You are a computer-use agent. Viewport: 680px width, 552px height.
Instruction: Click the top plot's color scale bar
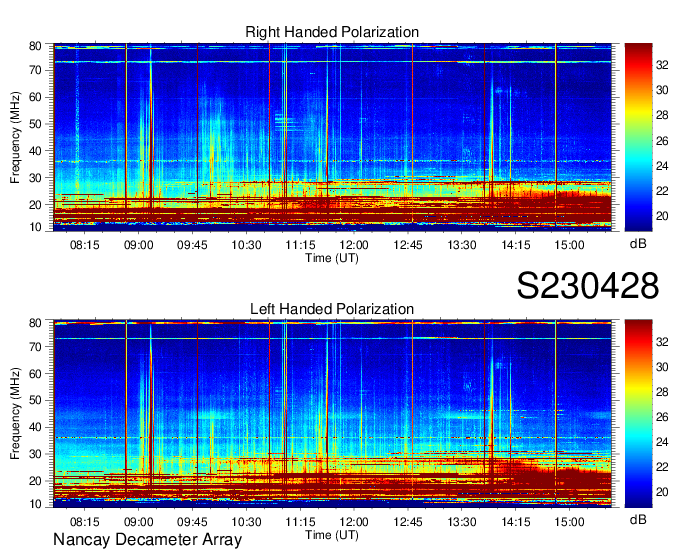[x=638, y=137]
